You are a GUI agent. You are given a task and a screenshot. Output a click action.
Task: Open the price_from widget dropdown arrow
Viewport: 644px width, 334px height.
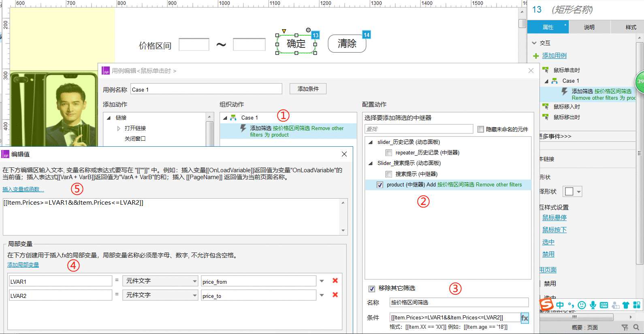(x=322, y=281)
